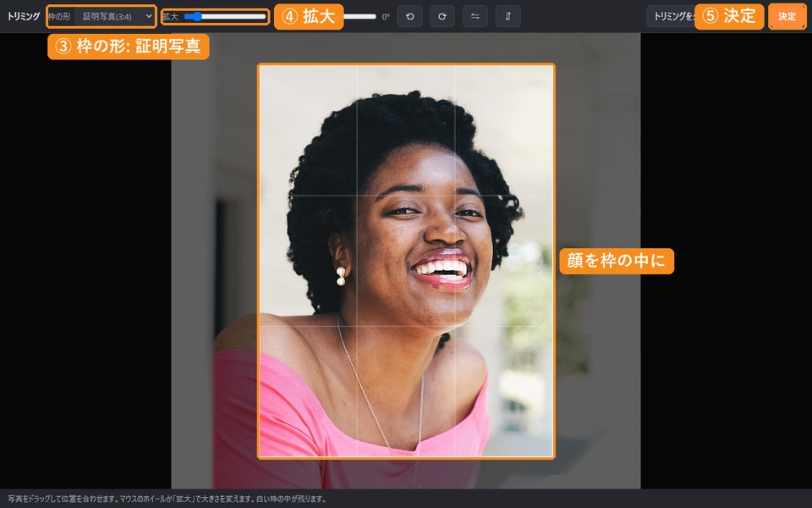This screenshot has height=508, width=812.
Task: Open the 枠の形 frame shape dropdown
Action: click(114, 17)
